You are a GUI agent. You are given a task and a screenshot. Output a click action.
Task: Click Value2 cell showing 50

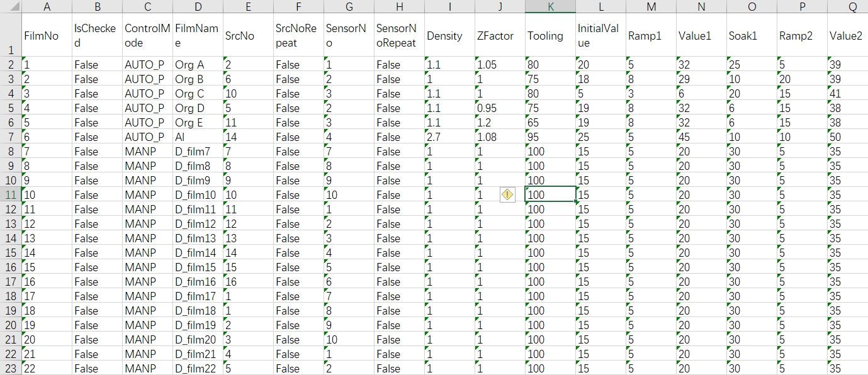coord(847,137)
